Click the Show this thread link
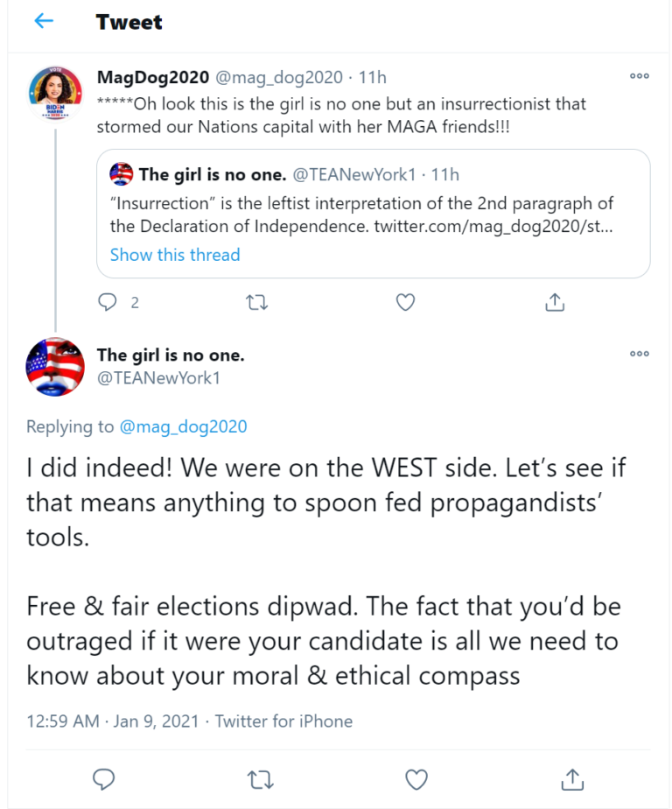The width and height of the screenshot is (672, 809). coord(175,255)
